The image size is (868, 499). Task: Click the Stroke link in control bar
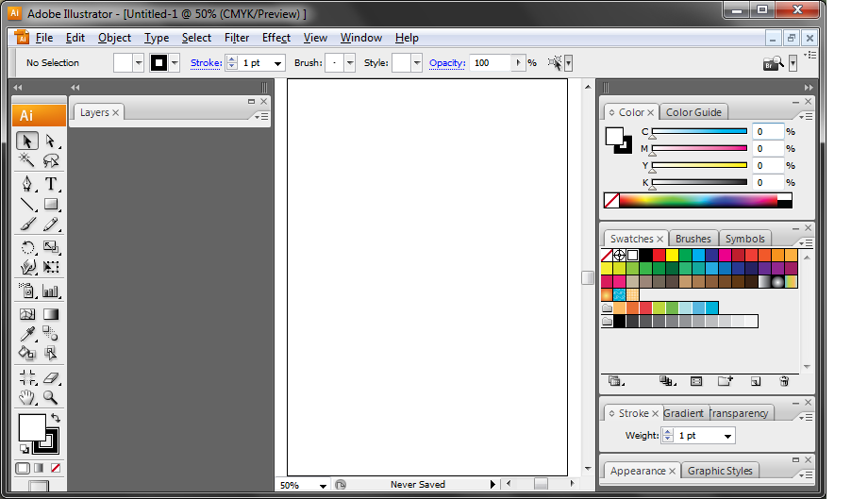tap(206, 63)
